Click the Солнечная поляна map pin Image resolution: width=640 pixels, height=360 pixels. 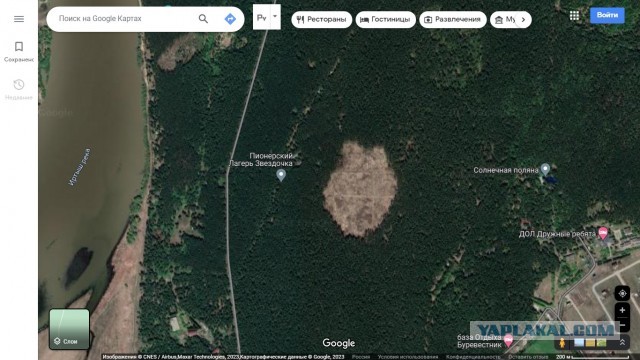(545, 169)
